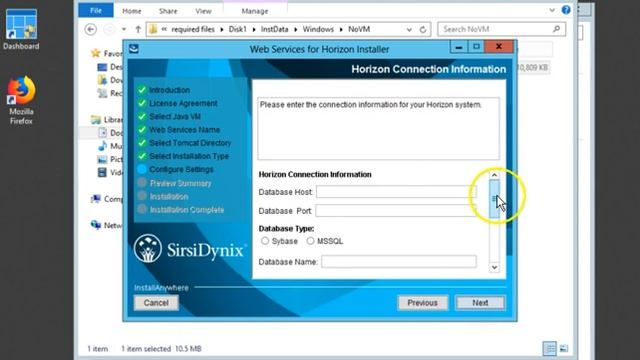
Task: Click the scroll down arrow in installer panel
Action: [x=494, y=268]
